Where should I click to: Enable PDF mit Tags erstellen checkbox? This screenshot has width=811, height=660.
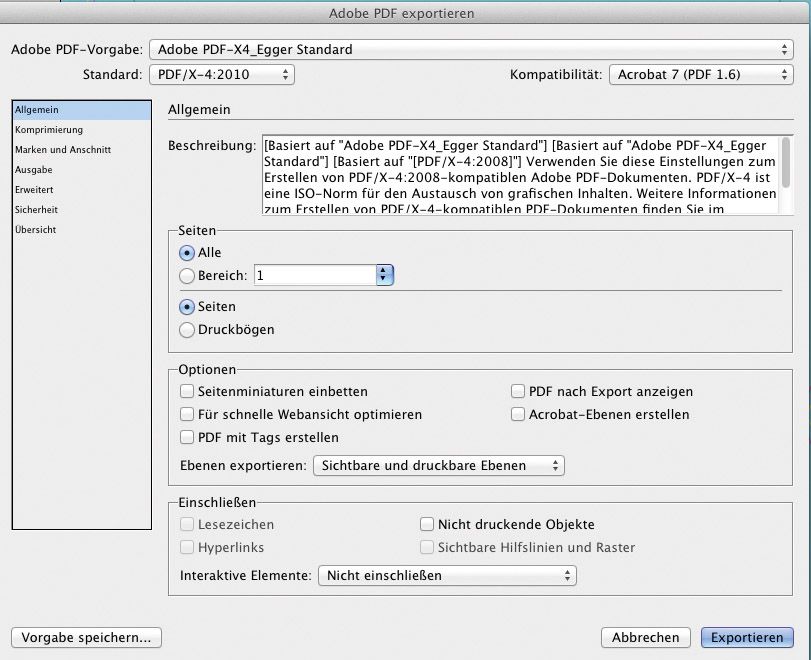click(187, 437)
